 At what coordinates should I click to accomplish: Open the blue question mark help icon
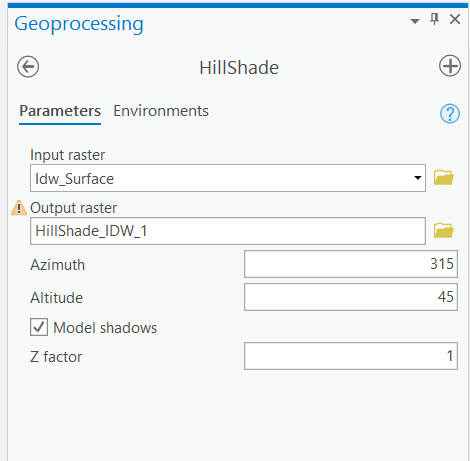[x=450, y=114]
